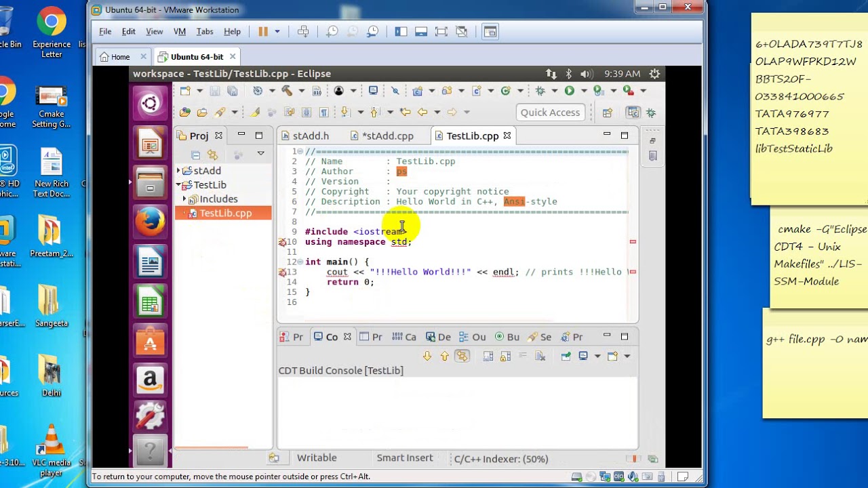868x488 pixels.
Task: Click the Back yellow left arrow in Eclipse toolbar
Action: pos(422,112)
